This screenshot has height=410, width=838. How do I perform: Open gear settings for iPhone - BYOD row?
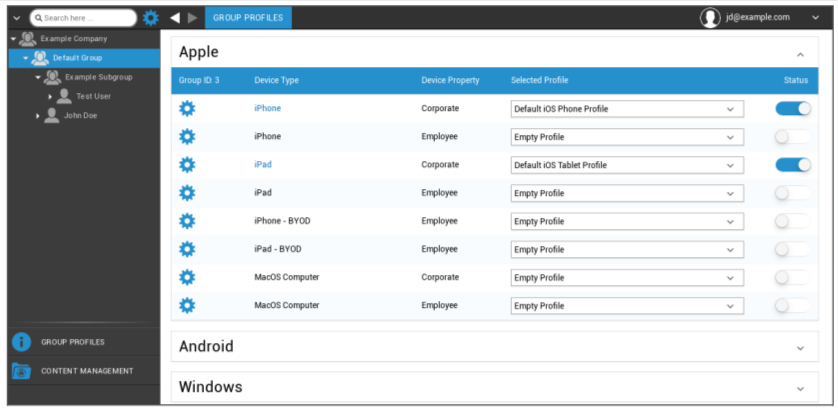point(187,221)
